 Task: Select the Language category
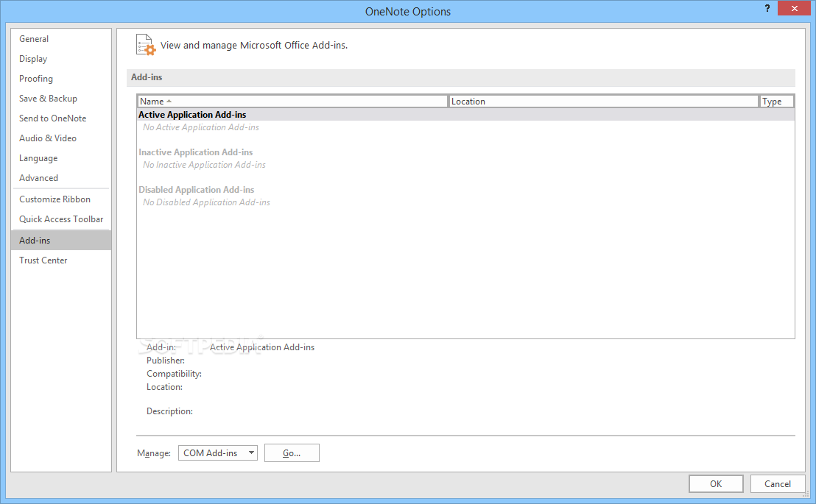(x=61, y=158)
